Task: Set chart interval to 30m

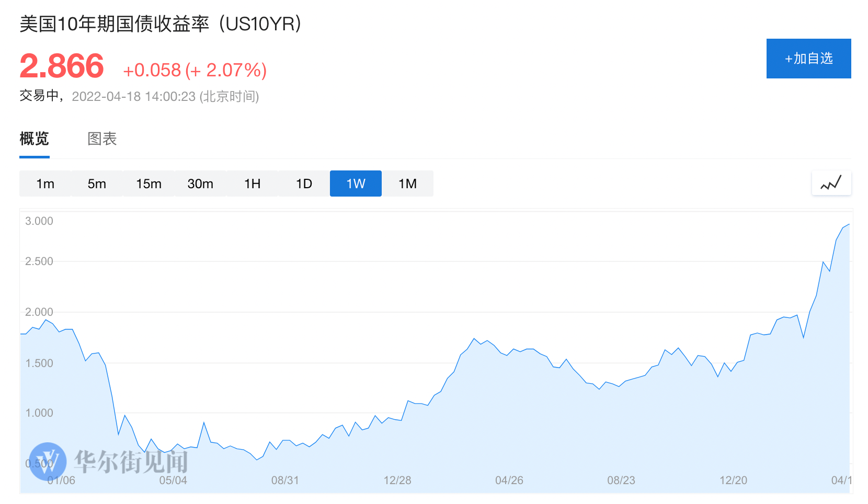Action: (200, 184)
